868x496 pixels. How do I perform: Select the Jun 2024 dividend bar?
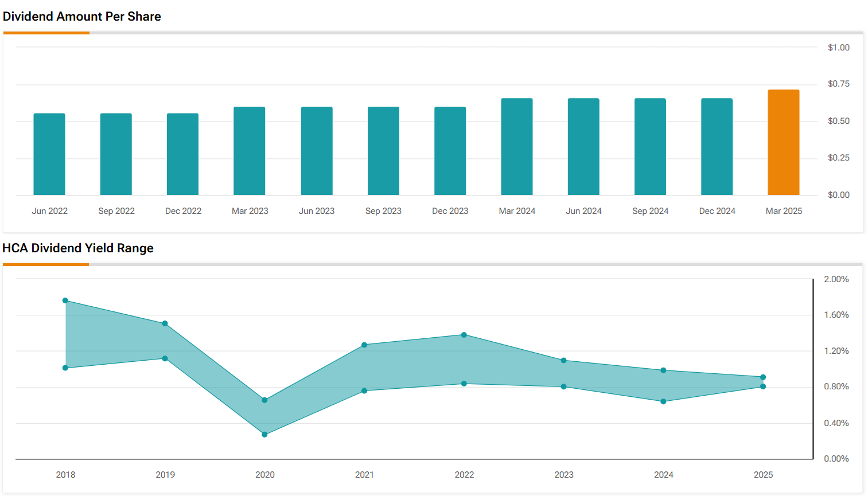(583, 147)
